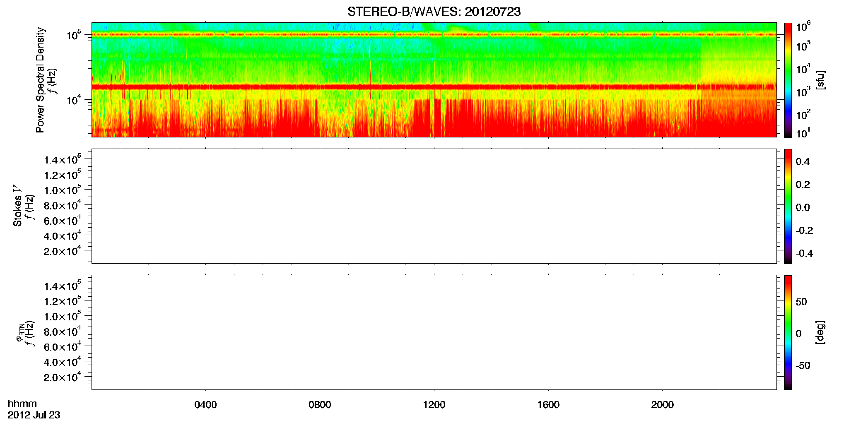This screenshot has height=447, width=868.
Task: Click the 0800 time tick label
Action: tap(320, 405)
